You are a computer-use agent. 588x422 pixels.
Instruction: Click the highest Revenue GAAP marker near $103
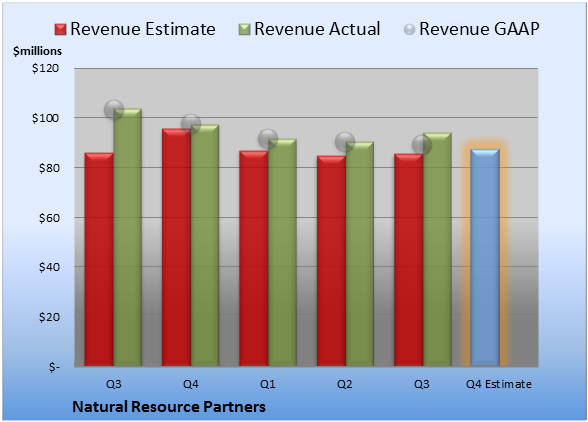click(114, 110)
